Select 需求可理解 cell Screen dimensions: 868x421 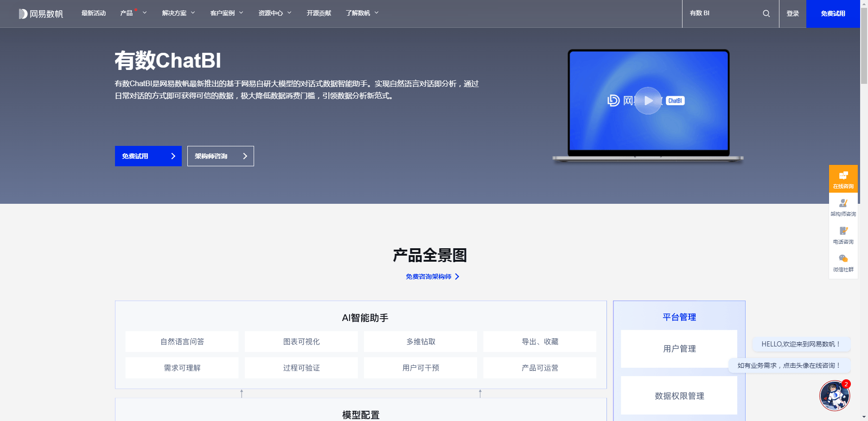tap(182, 368)
